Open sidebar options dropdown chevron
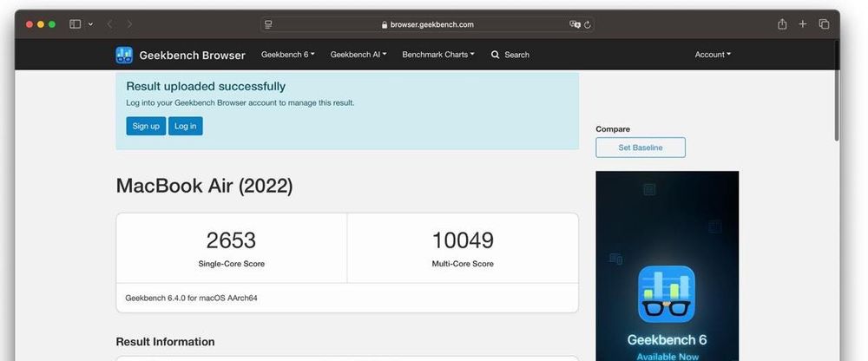 click(91, 24)
